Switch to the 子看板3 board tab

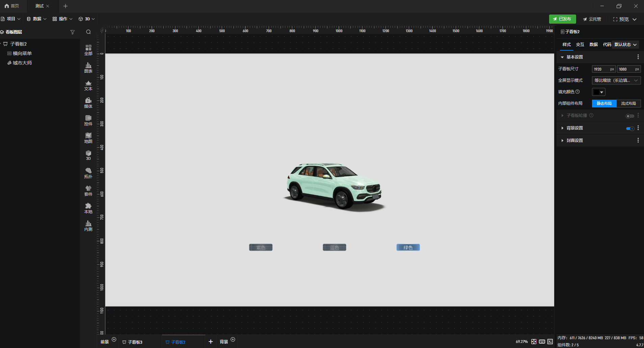point(132,342)
